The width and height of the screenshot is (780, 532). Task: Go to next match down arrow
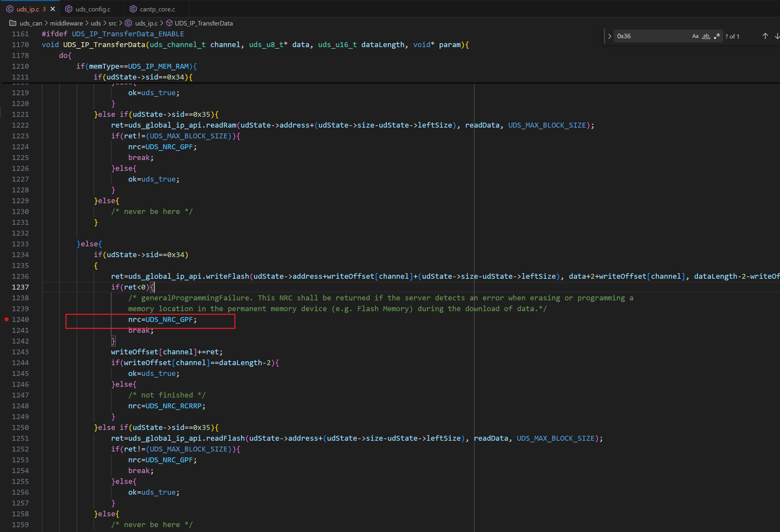click(x=777, y=36)
